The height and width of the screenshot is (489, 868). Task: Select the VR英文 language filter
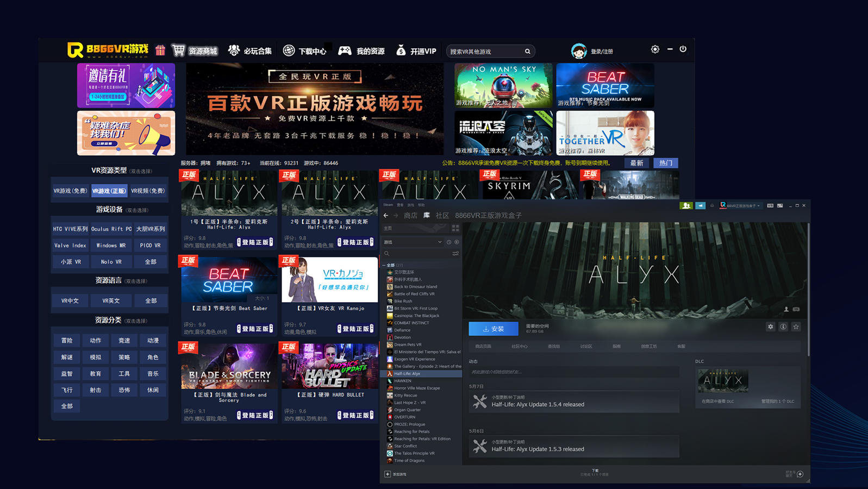(x=111, y=300)
